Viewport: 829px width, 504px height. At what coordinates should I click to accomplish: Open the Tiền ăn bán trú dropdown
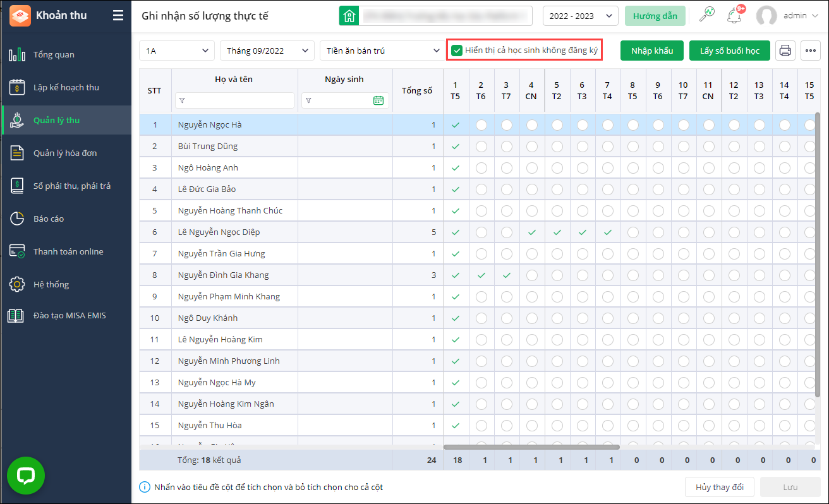381,51
